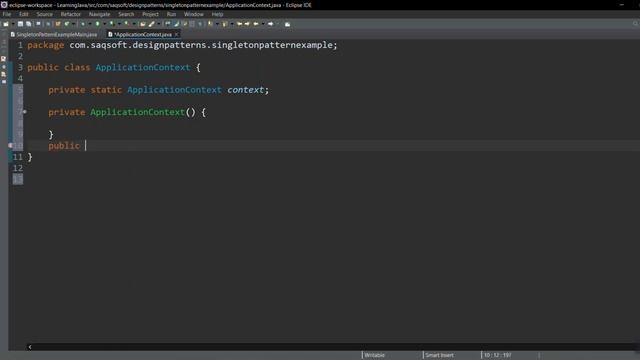The image size is (640, 360).
Task: Expand the Back history dropdown arrow
Action: click(x=263, y=24)
